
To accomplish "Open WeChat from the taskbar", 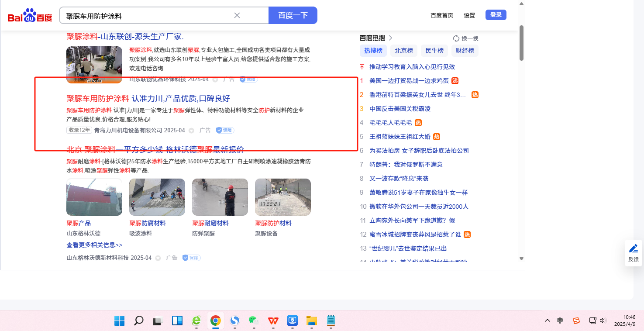I will 254,321.
